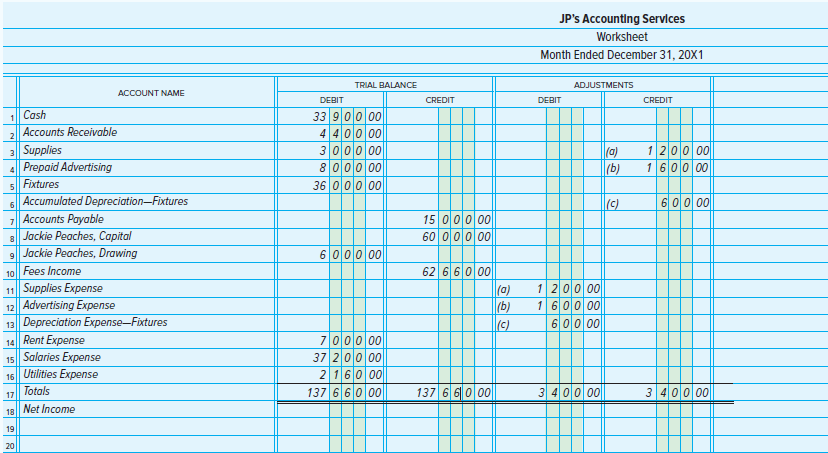Select the trial balance debit total
This screenshot has width=828, height=453.
(343, 393)
